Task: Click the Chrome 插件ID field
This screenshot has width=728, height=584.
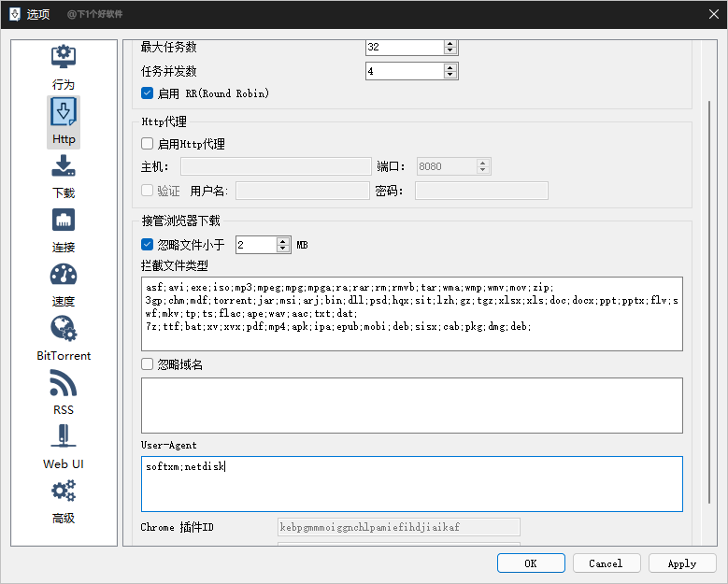Action: 399,527
